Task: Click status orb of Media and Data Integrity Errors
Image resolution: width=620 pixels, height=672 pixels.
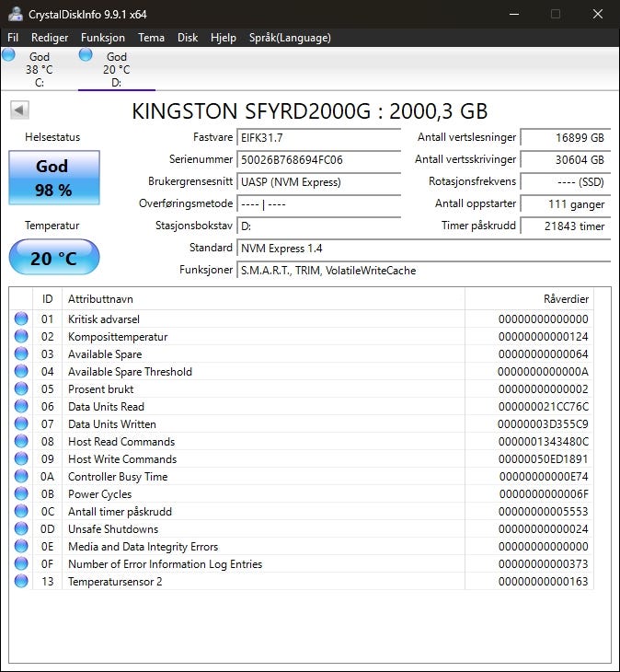Action: tap(21, 546)
